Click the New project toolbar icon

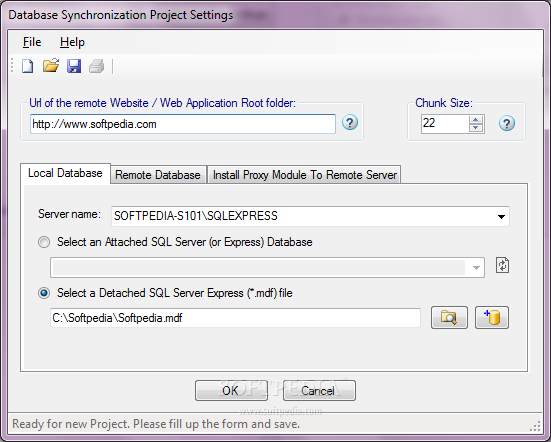[28, 66]
